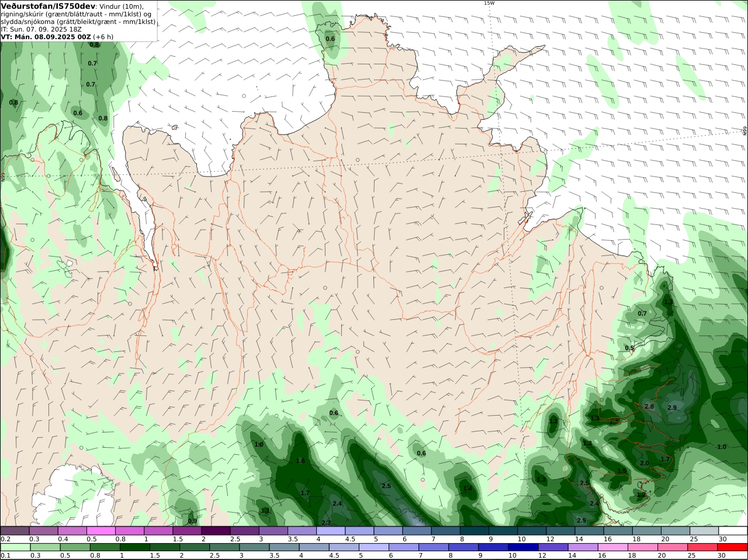Screen dimensions: 748x560
Task: Select the pink 18 swatch in rain legend
Action: [643, 547]
